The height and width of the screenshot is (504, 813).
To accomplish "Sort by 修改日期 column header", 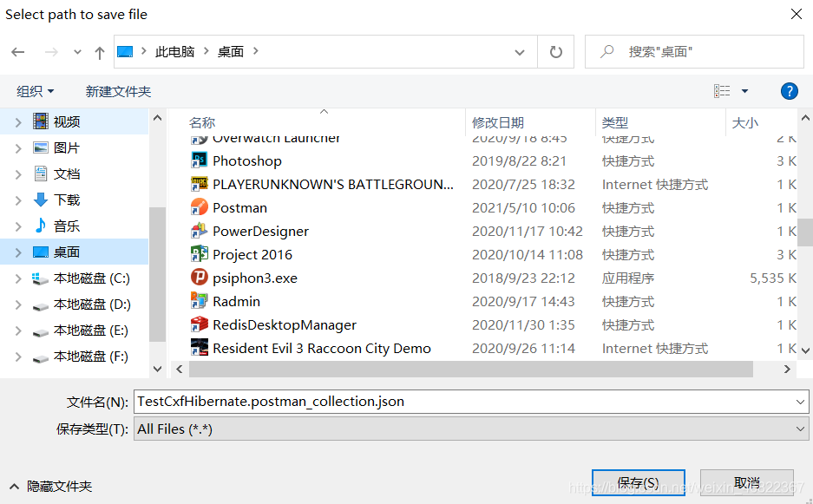I will click(498, 123).
